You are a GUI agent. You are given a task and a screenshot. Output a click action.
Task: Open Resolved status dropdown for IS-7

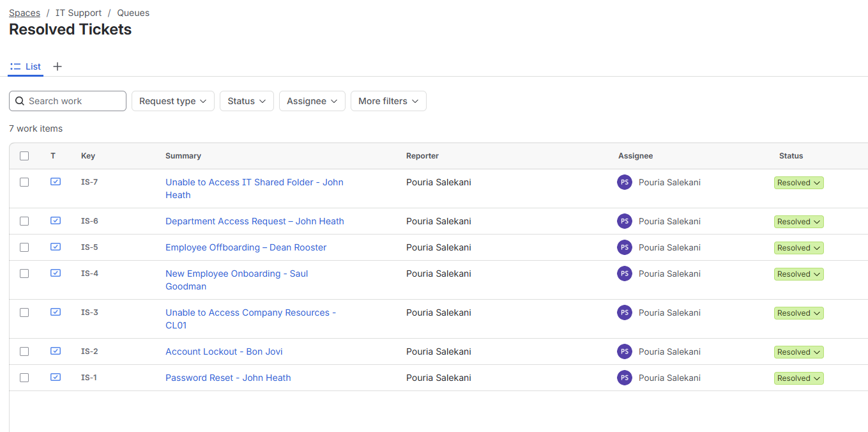coord(799,183)
